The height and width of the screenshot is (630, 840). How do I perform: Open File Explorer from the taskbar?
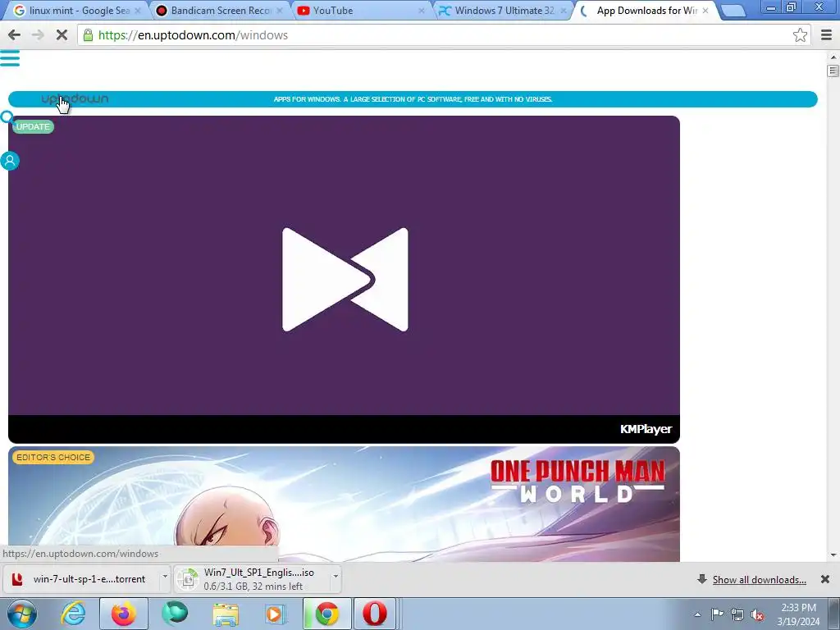tap(226, 614)
